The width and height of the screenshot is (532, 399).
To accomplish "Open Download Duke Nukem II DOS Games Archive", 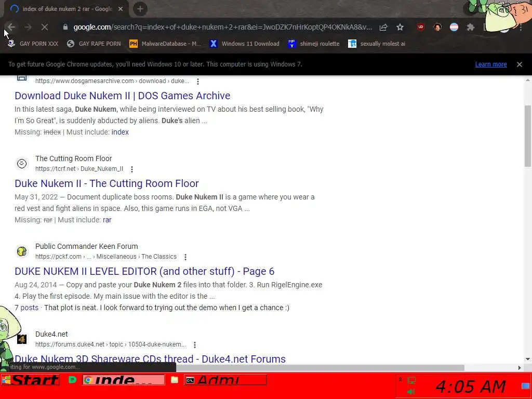I will 123,96.
